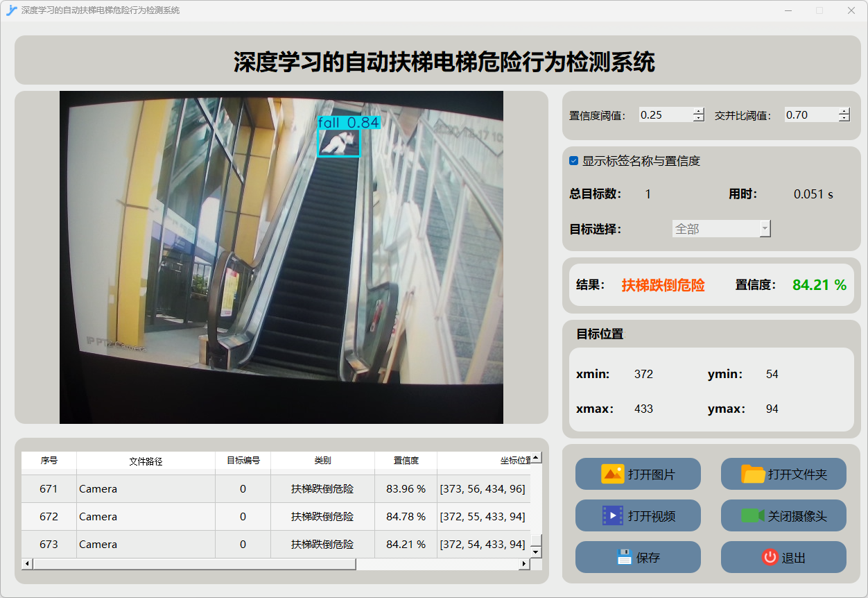This screenshot has width=868, height=598.
Task: Toggle the show label name and confidence checkbox
Action: click(574, 161)
